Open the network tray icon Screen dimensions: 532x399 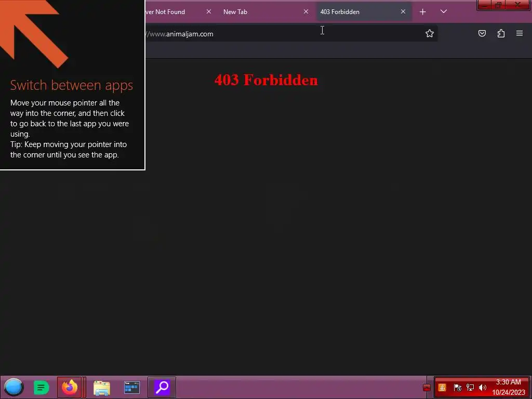coord(470,388)
